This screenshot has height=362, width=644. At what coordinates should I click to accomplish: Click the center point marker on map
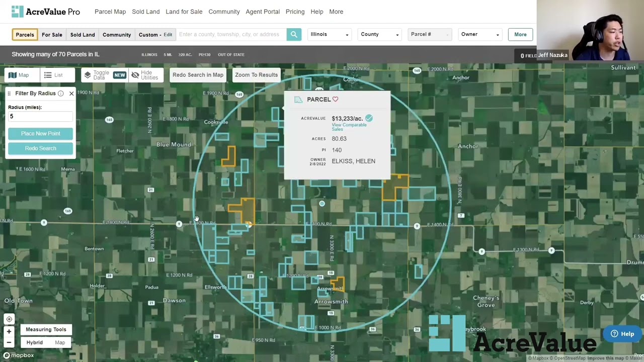tap(322, 204)
